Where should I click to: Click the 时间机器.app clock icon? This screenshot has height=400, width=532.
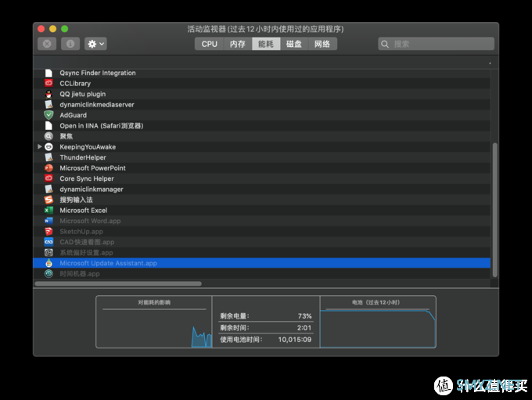tap(49, 273)
